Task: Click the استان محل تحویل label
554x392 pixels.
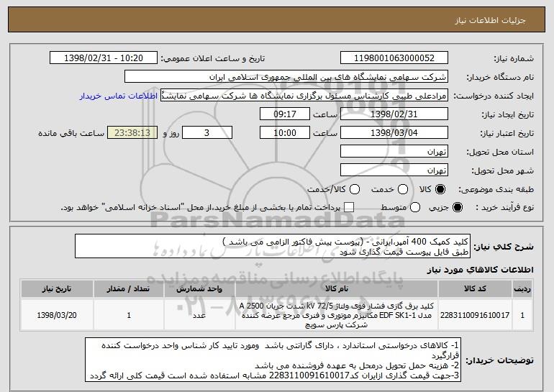Action: (x=500, y=152)
